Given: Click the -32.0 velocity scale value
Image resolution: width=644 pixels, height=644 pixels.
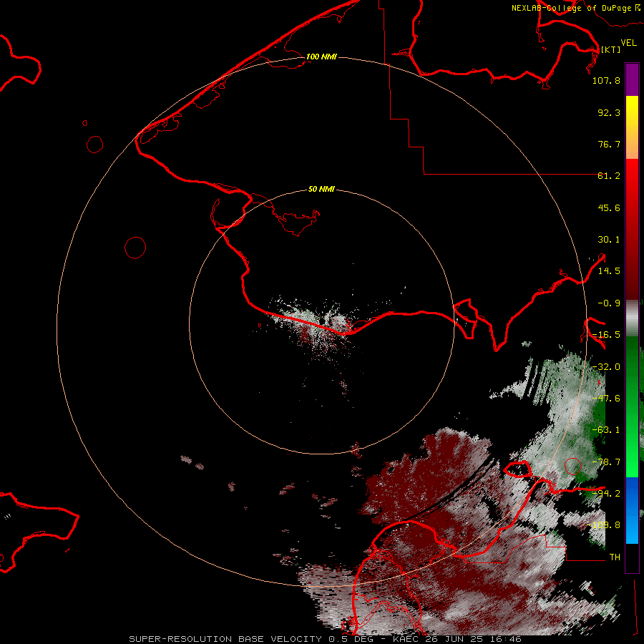Looking at the screenshot, I should (606, 367).
